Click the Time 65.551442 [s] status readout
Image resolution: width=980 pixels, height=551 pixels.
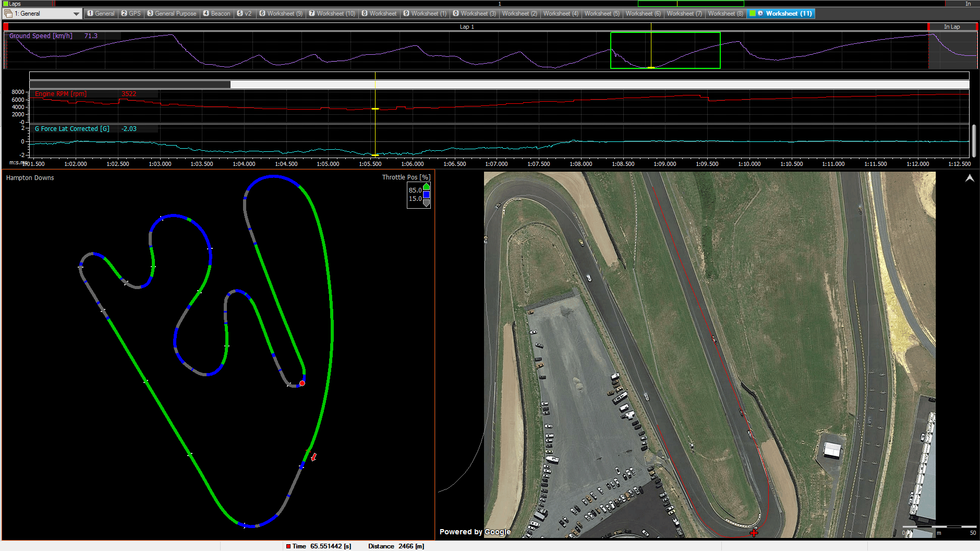(322, 546)
